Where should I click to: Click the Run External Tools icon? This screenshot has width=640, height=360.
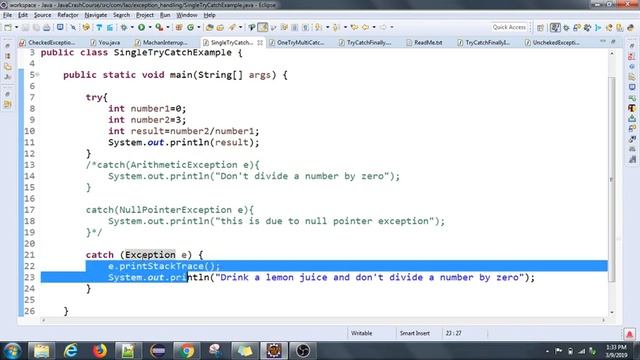[159, 27]
